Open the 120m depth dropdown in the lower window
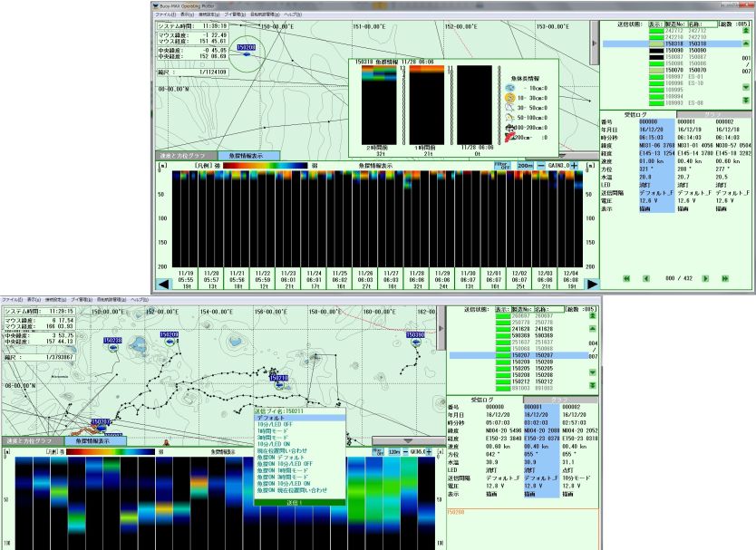 (394, 449)
